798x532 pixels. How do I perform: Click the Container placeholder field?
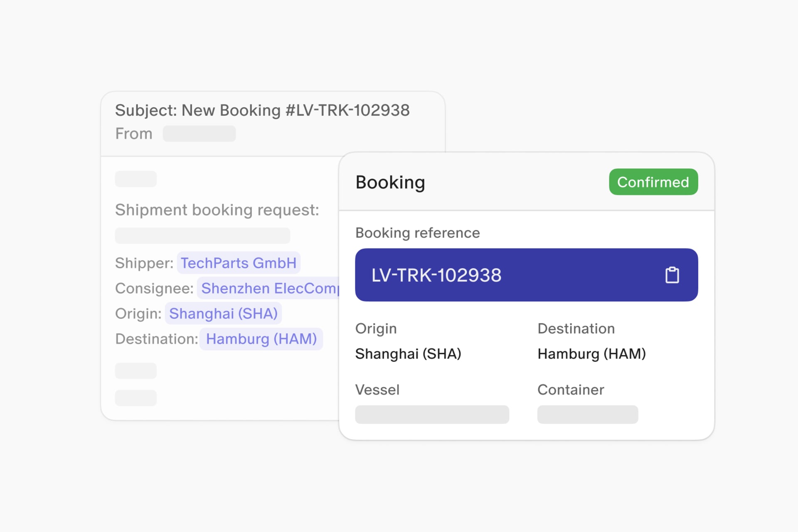[587, 414]
